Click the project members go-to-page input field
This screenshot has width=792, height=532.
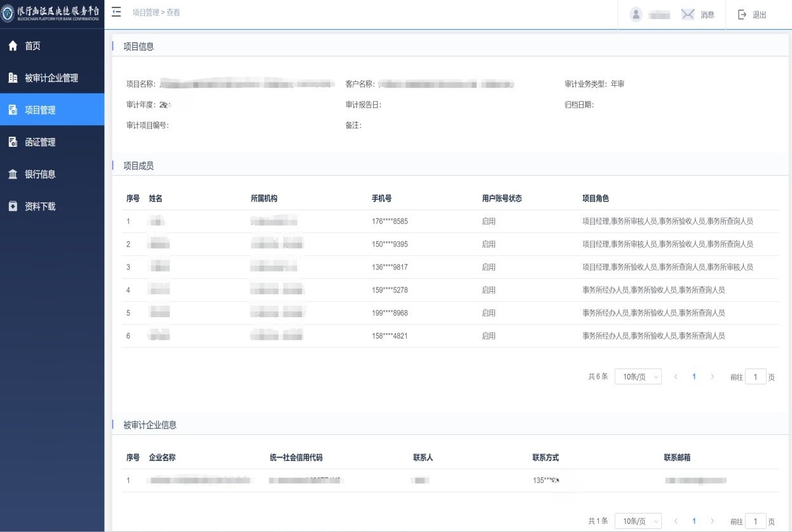pos(755,377)
